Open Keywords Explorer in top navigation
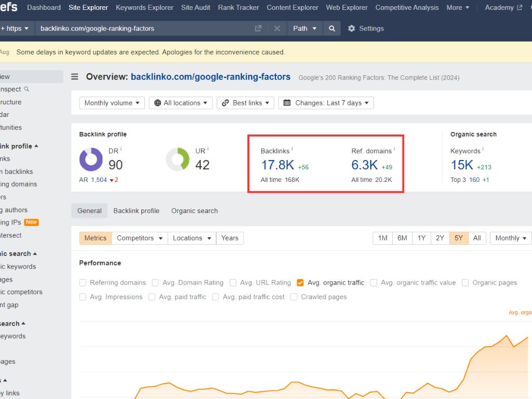This screenshot has height=399, width=532. coord(144,8)
